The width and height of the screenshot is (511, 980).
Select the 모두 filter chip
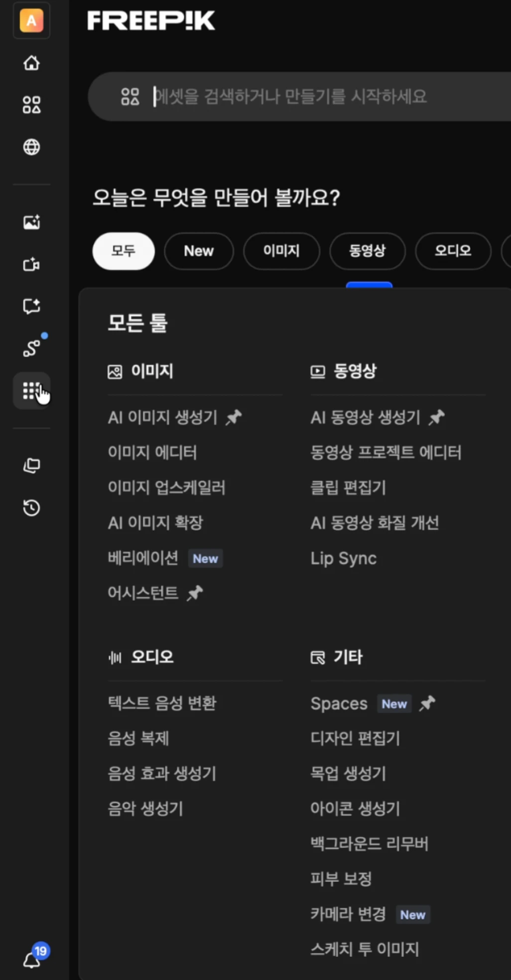pyautogui.click(x=124, y=251)
